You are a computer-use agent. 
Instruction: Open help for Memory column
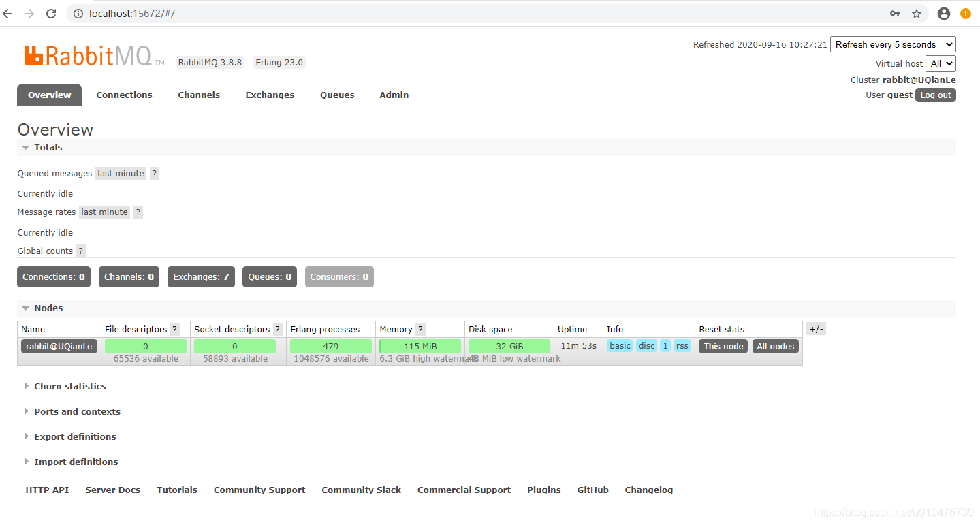pos(421,330)
